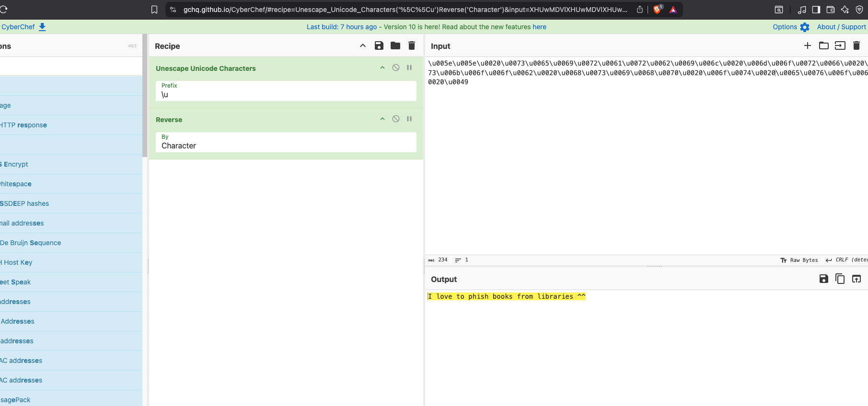868x406 pixels.
Task: Add a new input tab
Action: pyautogui.click(x=808, y=45)
